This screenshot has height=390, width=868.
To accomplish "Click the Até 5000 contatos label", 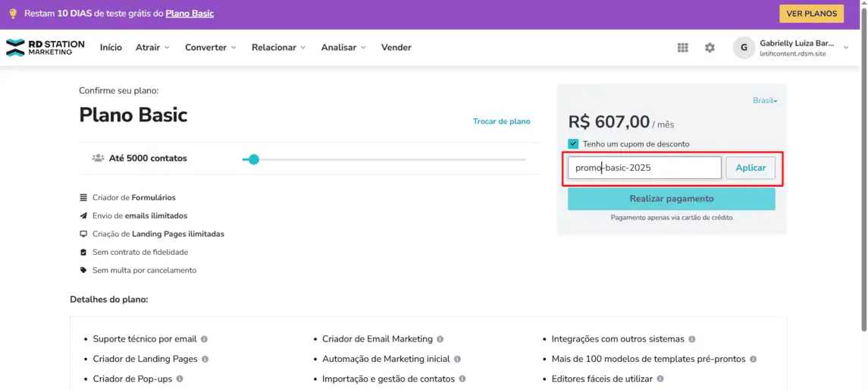I will pos(148,158).
